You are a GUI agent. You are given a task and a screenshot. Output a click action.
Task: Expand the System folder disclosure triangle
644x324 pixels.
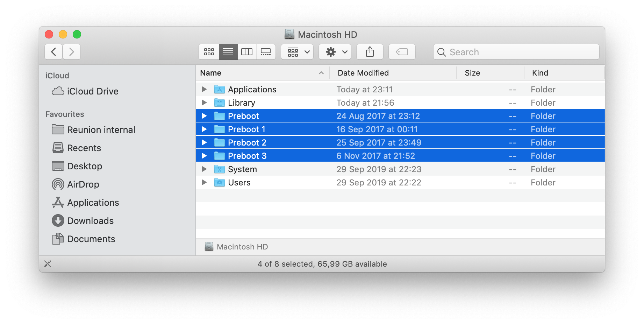[204, 169]
